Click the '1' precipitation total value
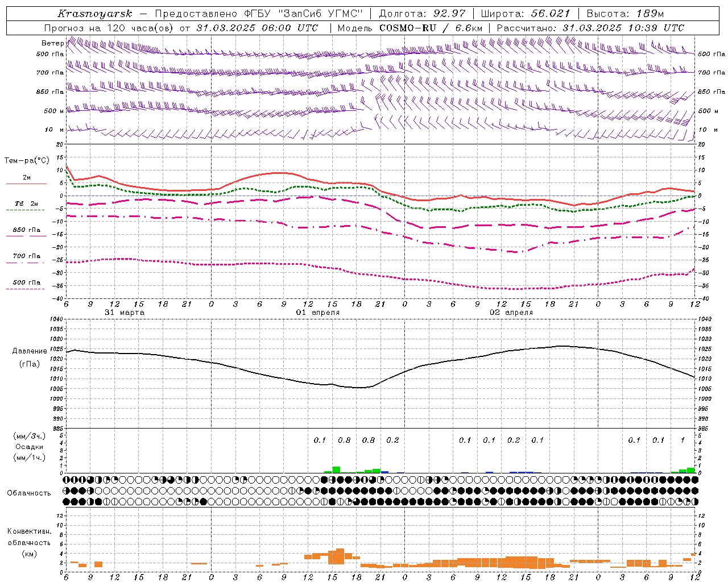 click(682, 440)
